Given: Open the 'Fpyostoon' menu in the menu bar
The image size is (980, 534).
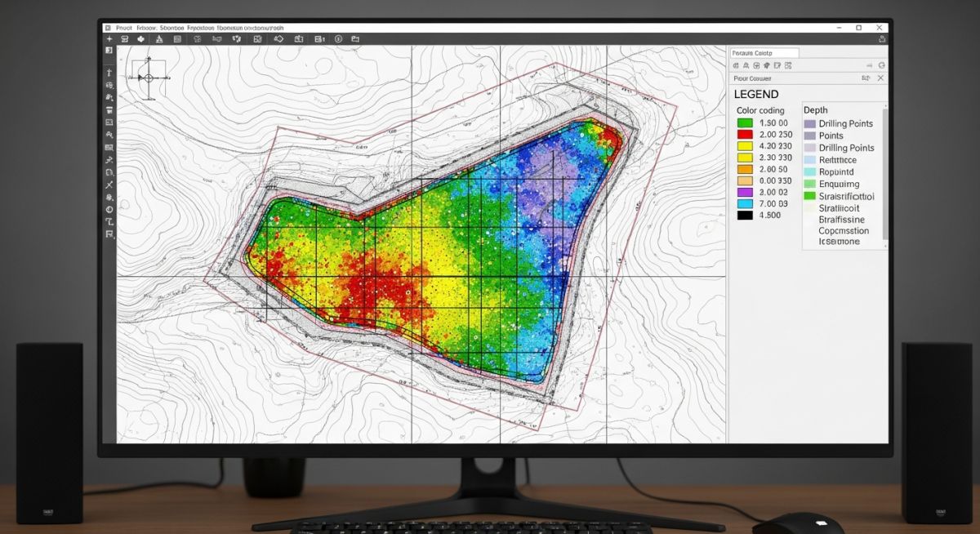Looking at the screenshot, I should [201, 28].
